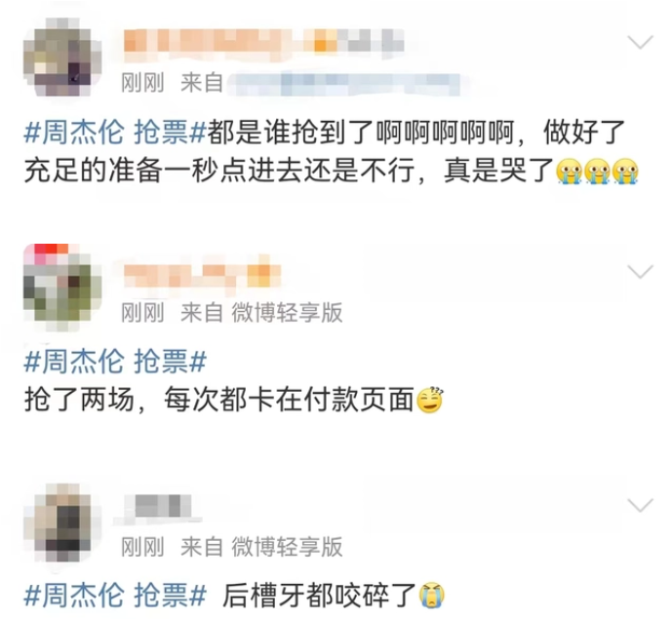Expand the third post's chevron menu
672x619 pixels.
point(640,506)
